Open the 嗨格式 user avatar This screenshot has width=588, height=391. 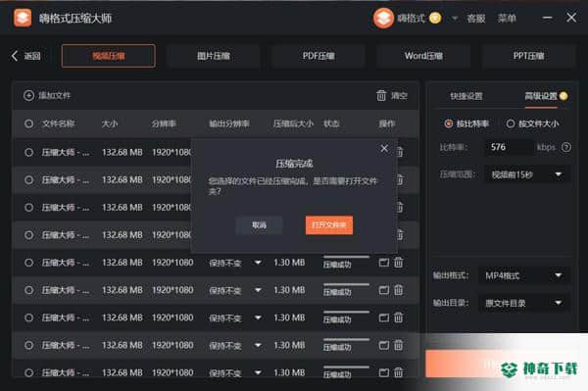[x=383, y=18]
